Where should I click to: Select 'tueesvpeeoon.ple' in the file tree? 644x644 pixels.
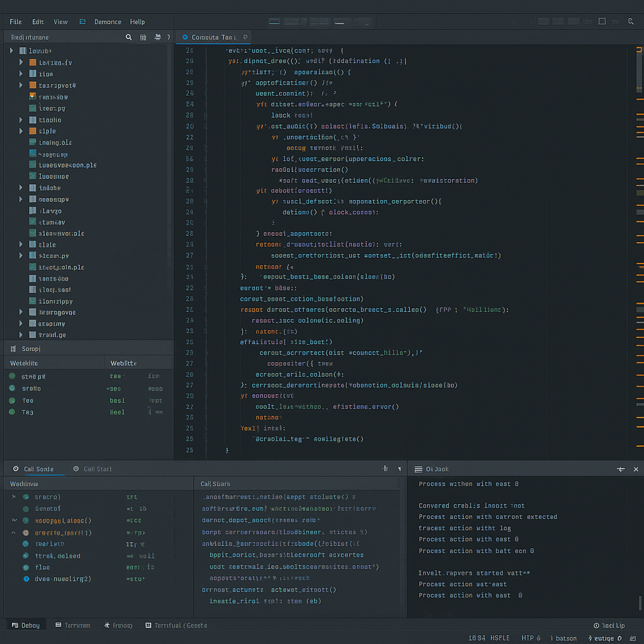point(67,165)
